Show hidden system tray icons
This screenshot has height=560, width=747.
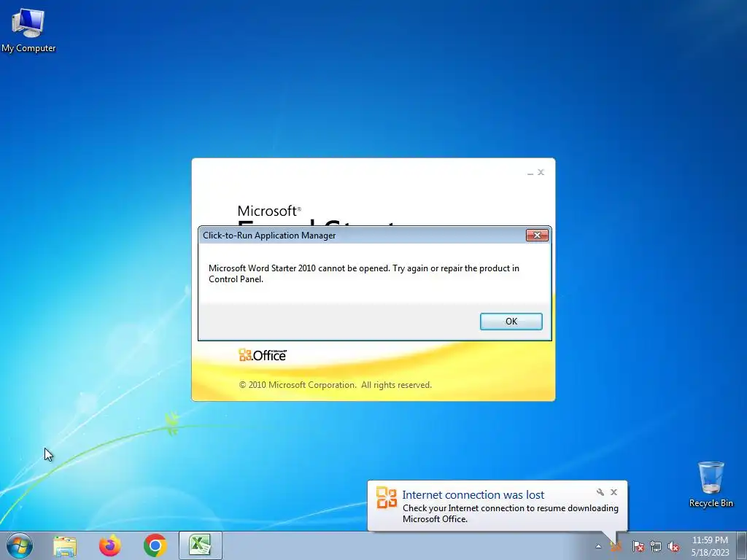click(598, 546)
